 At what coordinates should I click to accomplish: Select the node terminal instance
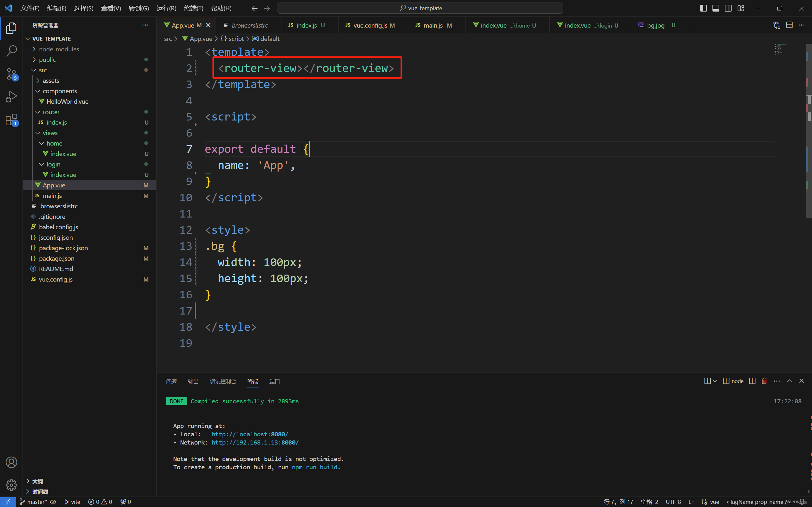[x=733, y=381]
